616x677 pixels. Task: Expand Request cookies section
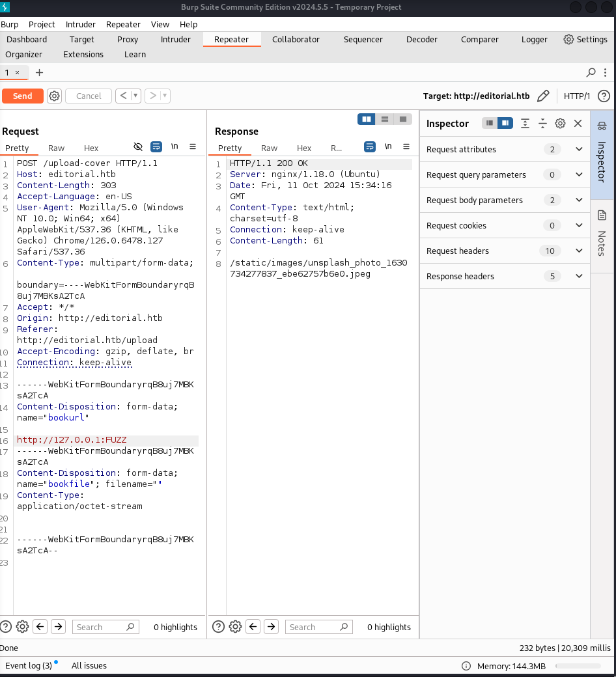click(x=505, y=225)
